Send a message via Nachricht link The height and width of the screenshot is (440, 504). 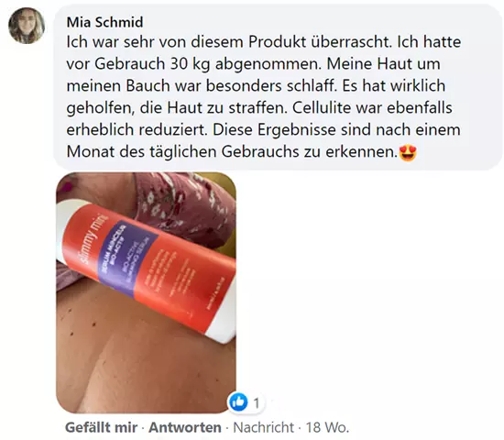(263, 427)
